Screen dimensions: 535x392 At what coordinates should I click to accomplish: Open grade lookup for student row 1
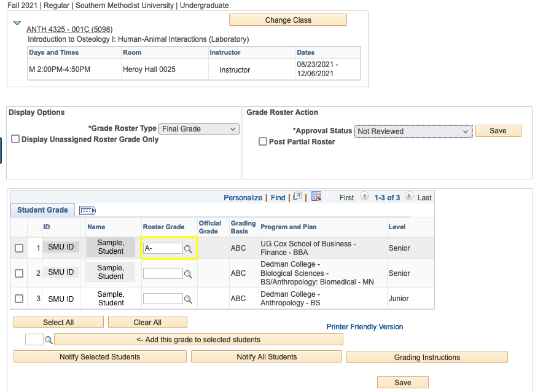[x=188, y=249]
